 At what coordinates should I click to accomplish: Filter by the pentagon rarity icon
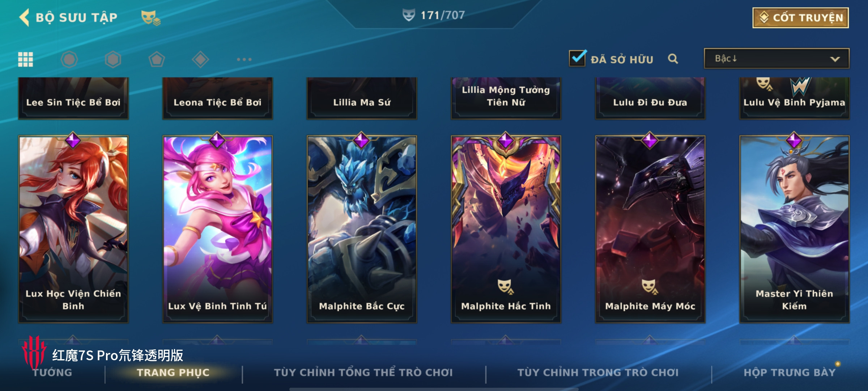(157, 59)
